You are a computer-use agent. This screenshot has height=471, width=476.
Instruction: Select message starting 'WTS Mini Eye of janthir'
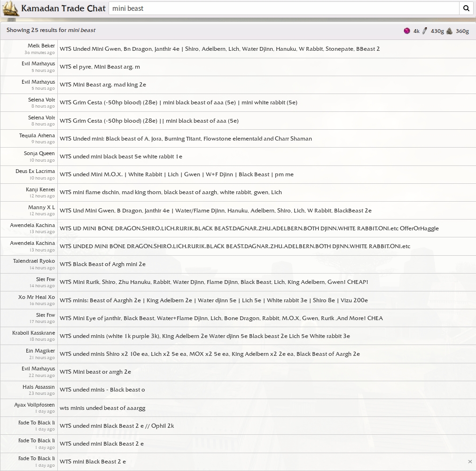[221, 318]
